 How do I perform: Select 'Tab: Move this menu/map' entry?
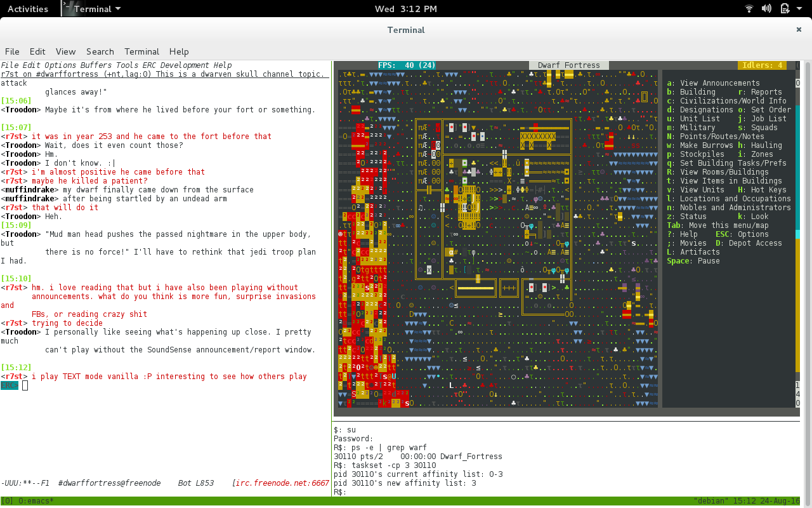pyautogui.click(x=717, y=225)
